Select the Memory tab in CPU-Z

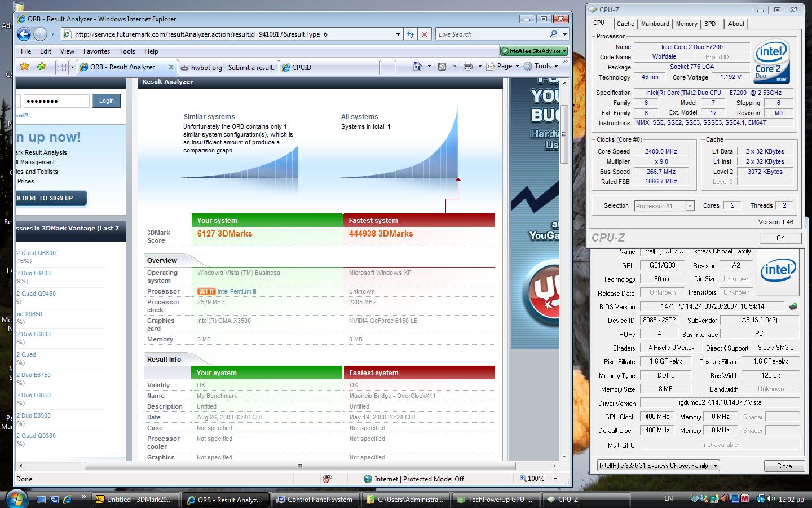point(686,24)
